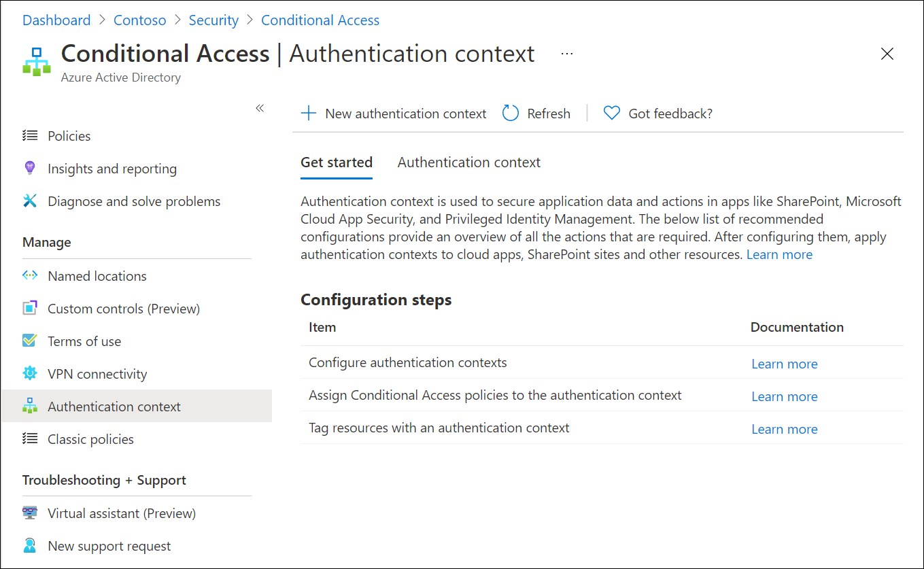Screen dimensions: 924x569
Task: Click the New support request person icon
Action: 30,545
